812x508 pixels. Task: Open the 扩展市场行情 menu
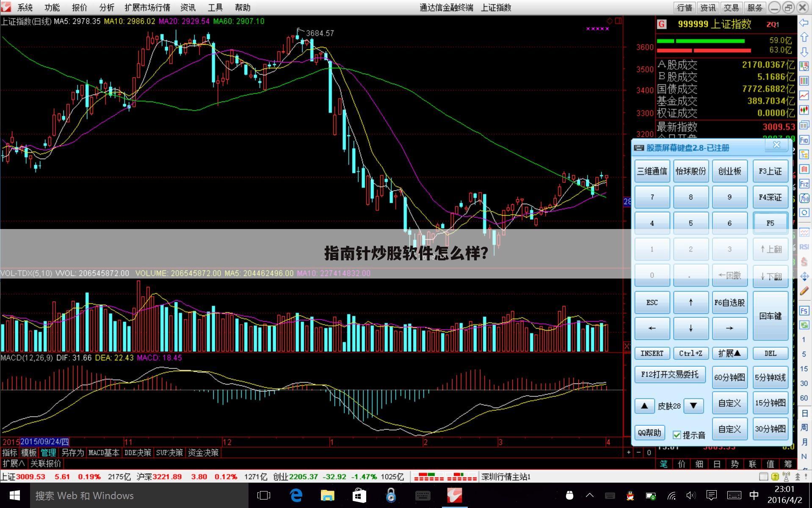pyautogui.click(x=147, y=8)
